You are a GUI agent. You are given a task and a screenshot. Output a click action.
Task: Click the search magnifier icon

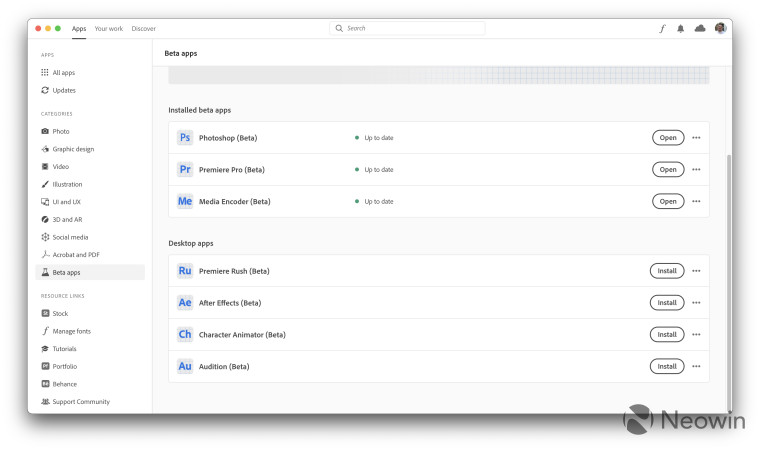(339, 28)
